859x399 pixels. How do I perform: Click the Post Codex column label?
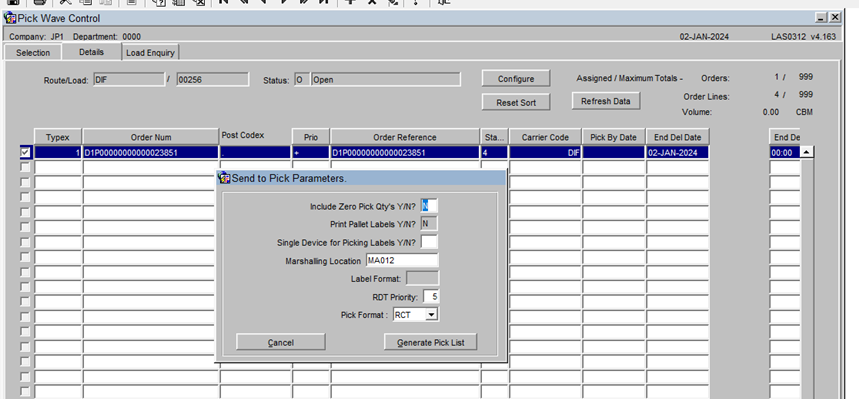pos(243,135)
